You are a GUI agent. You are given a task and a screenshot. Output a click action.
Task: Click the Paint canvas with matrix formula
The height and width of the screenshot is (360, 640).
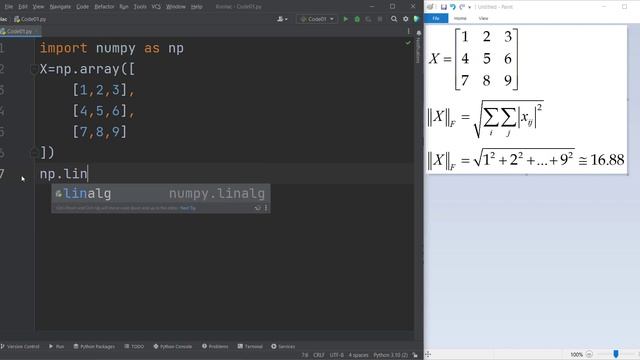click(x=526, y=100)
